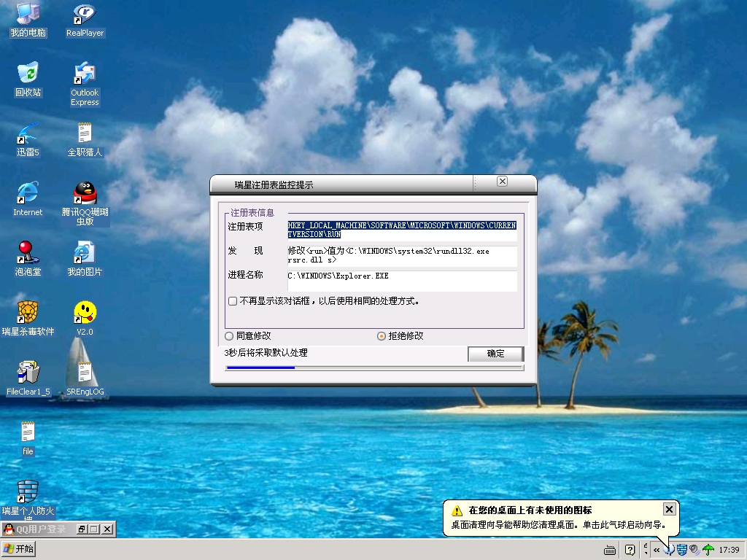The width and height of the screenshot is (747, 560).
Task: Open the 我的电脑 desktop icon
Action: click(28, 19)
